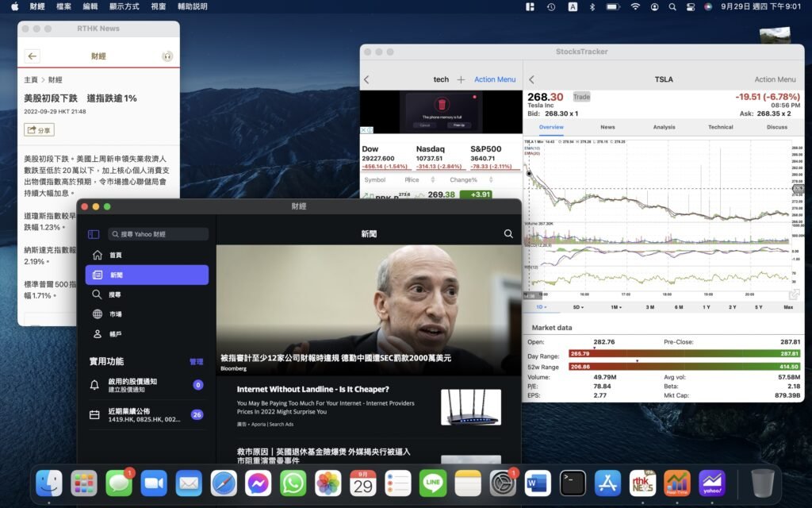Select the 1 Y chart range
Screen dimensions: 812x508
click(707, 307)
